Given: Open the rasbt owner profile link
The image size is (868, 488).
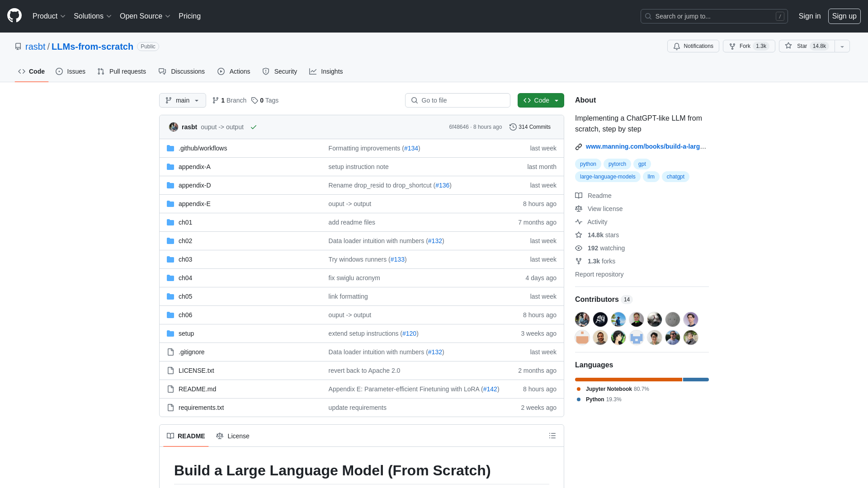Looking at the screenshot, I should coord(35,47).
